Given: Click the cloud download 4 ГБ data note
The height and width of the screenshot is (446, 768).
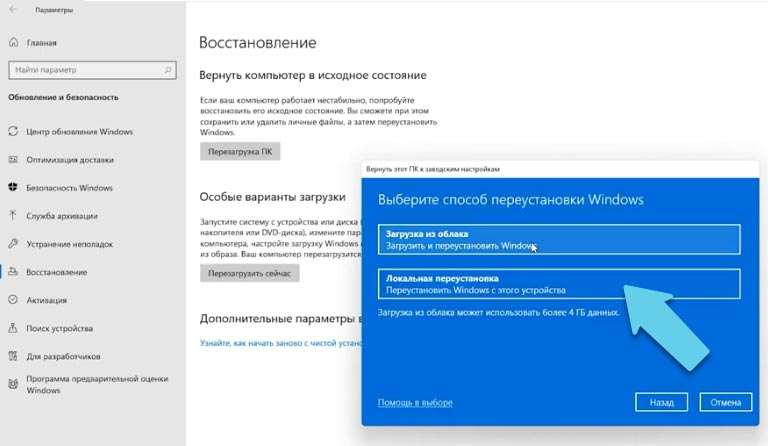Looking at the screenshot, I should [x=498, y=312].
